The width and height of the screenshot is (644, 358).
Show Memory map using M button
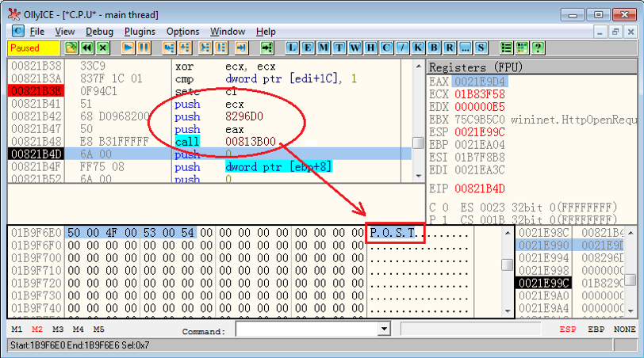coord(324,48)
